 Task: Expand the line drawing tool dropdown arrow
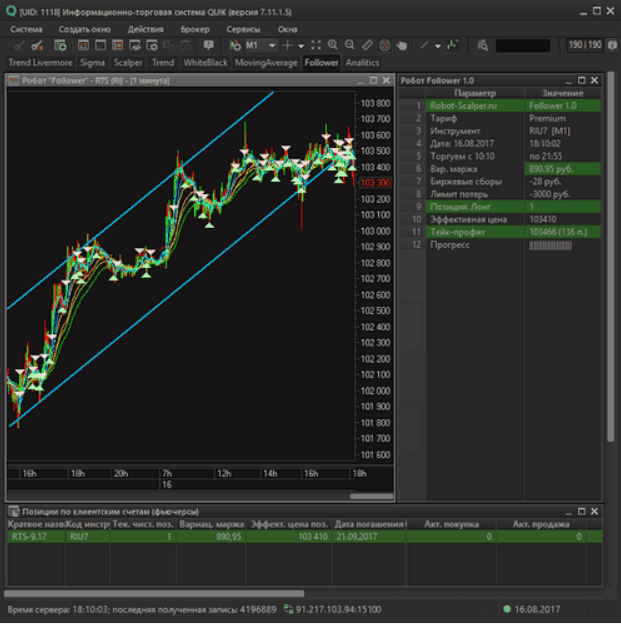438,46
